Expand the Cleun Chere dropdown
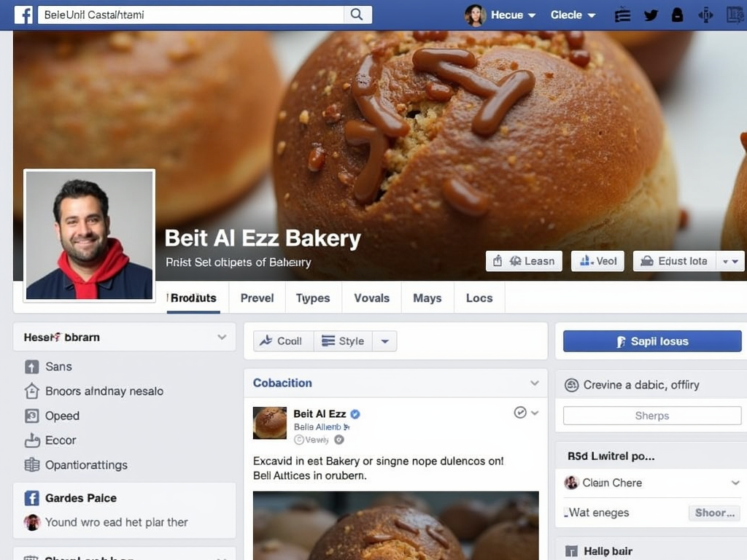 click(x=734, y=483)
